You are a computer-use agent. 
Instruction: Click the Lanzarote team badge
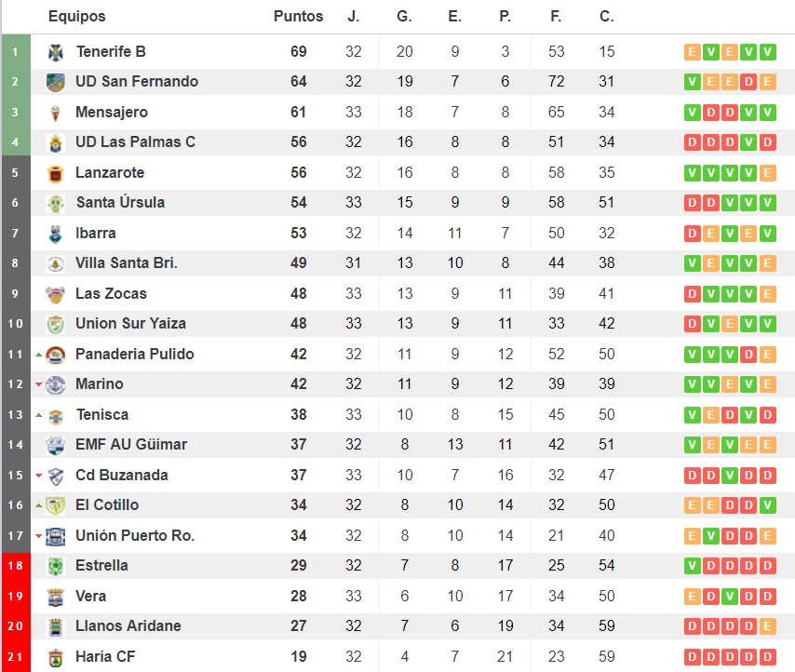56,173
